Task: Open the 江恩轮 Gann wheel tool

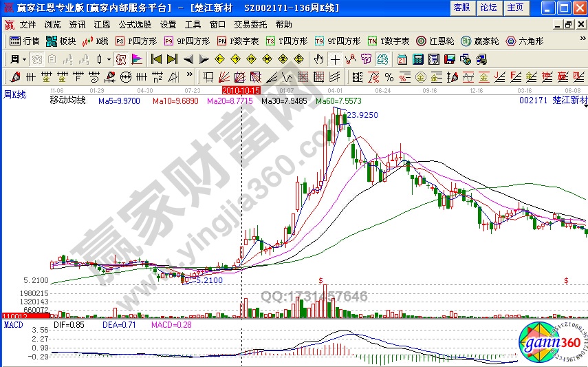Action: point(435,41)
